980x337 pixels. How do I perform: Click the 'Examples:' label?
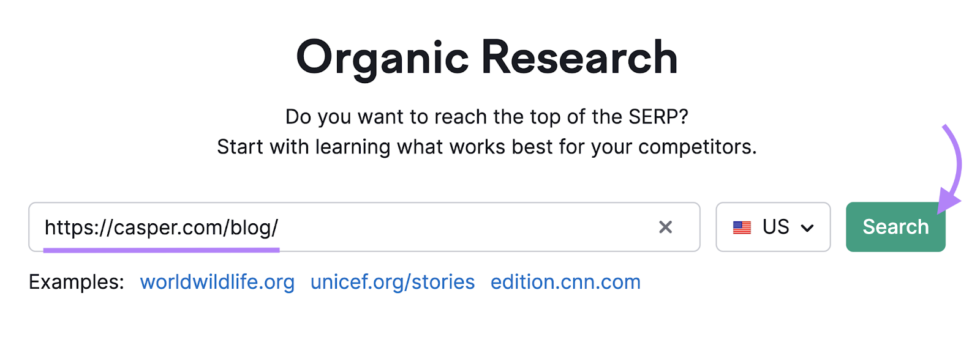[77, 282]
